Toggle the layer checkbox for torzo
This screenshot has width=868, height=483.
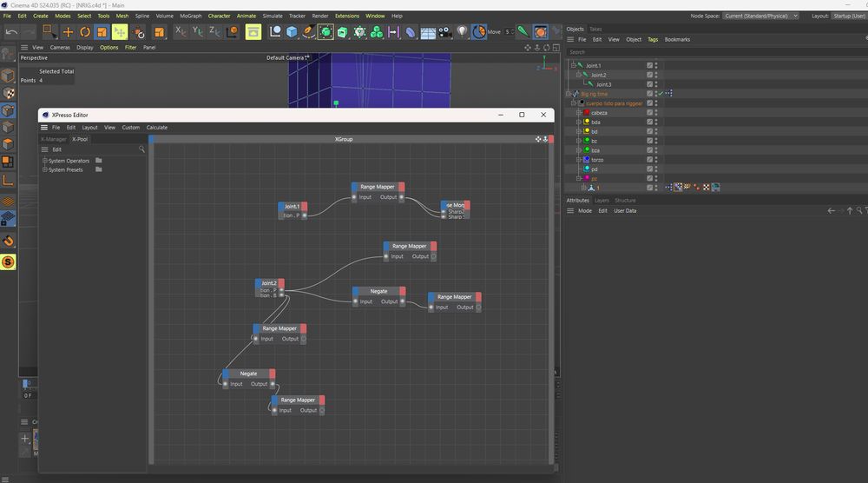pos(650,160)
